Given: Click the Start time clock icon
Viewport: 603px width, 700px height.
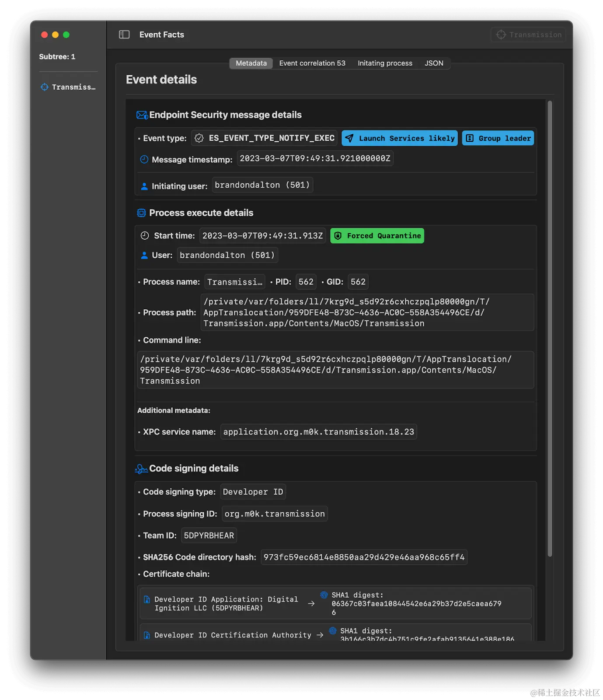Looking at the screenshot, I should 145,236.
